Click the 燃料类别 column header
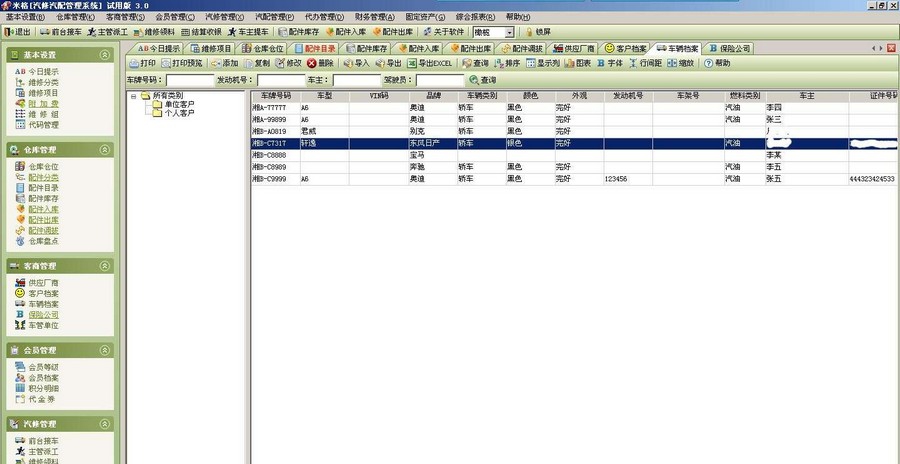 click(x=744, y=96)
